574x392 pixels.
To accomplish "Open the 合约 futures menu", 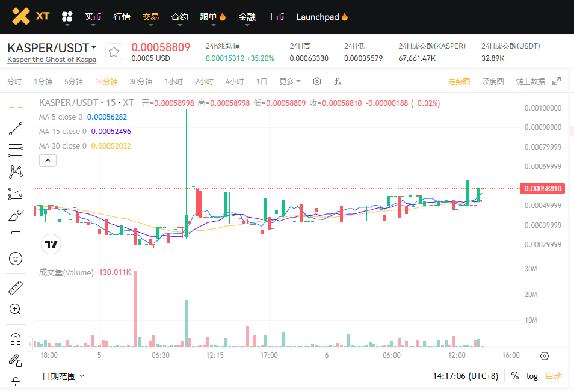I will pyautogui.click(x=179, y=17).
